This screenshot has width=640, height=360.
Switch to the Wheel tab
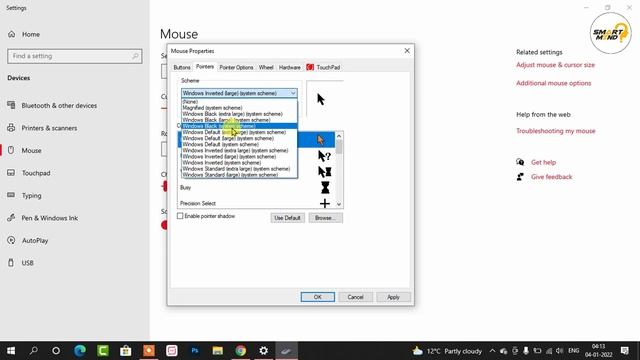266,67
